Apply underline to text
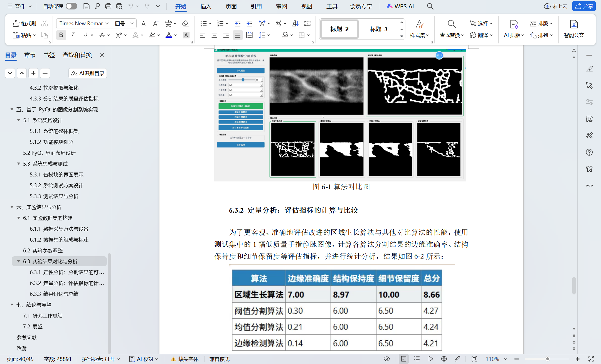 tap(85, 35)
